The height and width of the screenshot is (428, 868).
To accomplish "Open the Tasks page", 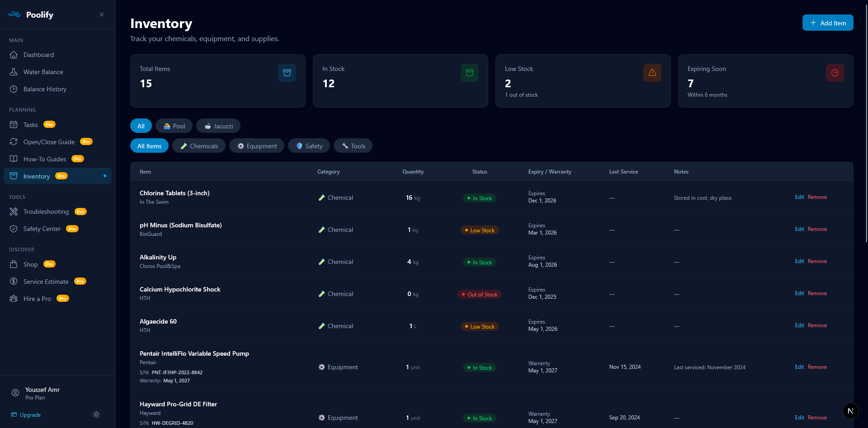I will (57, 124).
